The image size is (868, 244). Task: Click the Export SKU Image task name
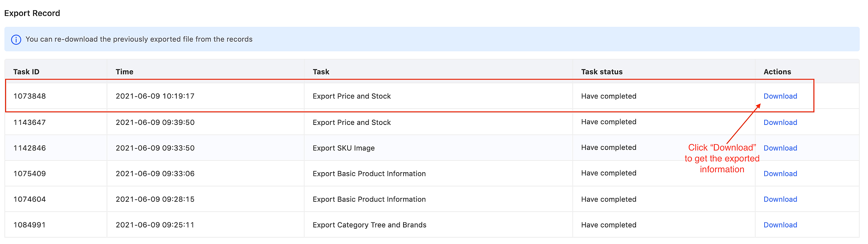343,148
